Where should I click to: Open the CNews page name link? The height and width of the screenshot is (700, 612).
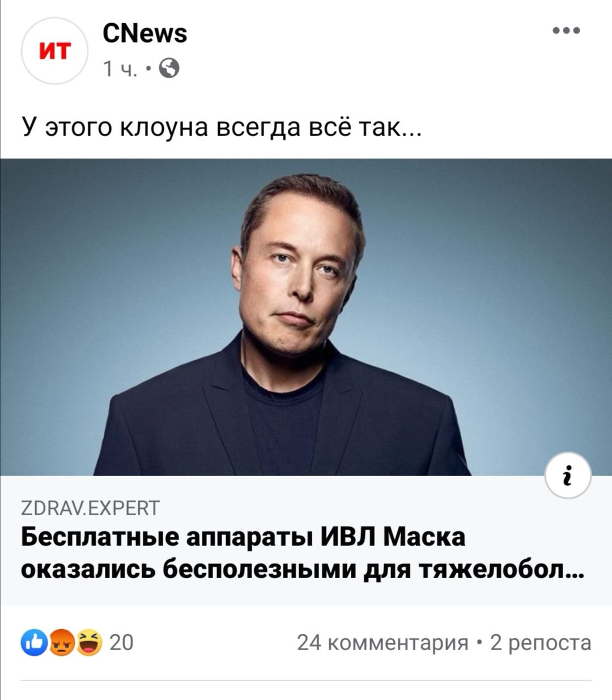pyautogui.click(x=145, y=33)
